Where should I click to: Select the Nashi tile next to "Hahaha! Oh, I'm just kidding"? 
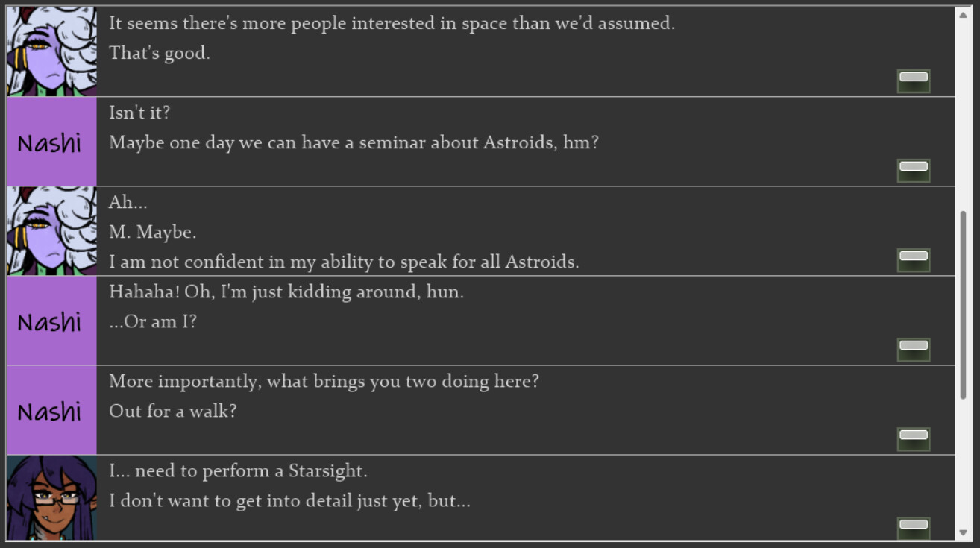coord(51,321)
